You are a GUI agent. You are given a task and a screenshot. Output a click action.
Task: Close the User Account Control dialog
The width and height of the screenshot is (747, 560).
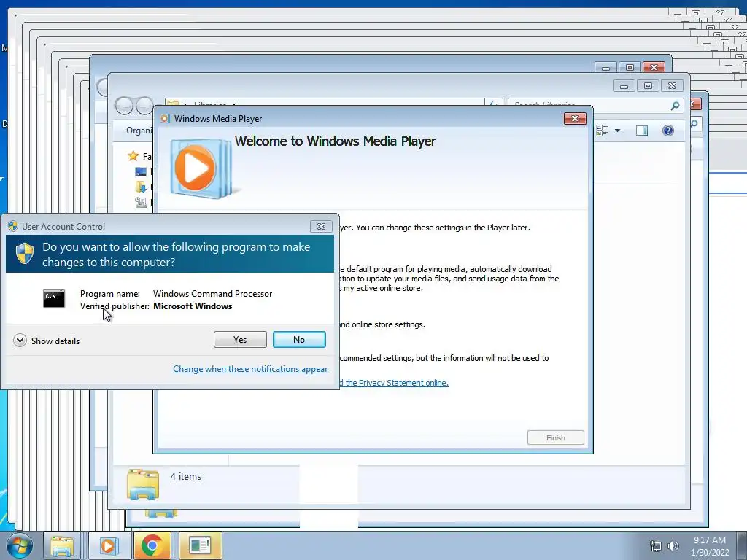(321, 226)
